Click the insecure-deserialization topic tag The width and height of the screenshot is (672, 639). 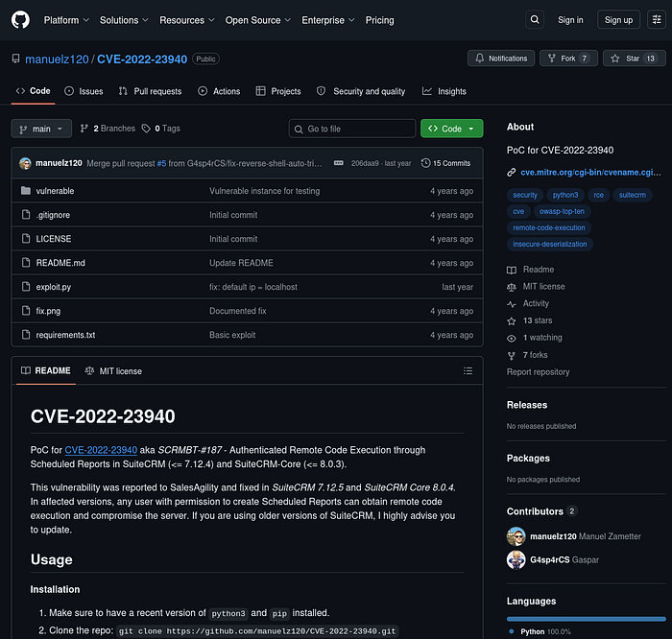click(x=550, y=244)
